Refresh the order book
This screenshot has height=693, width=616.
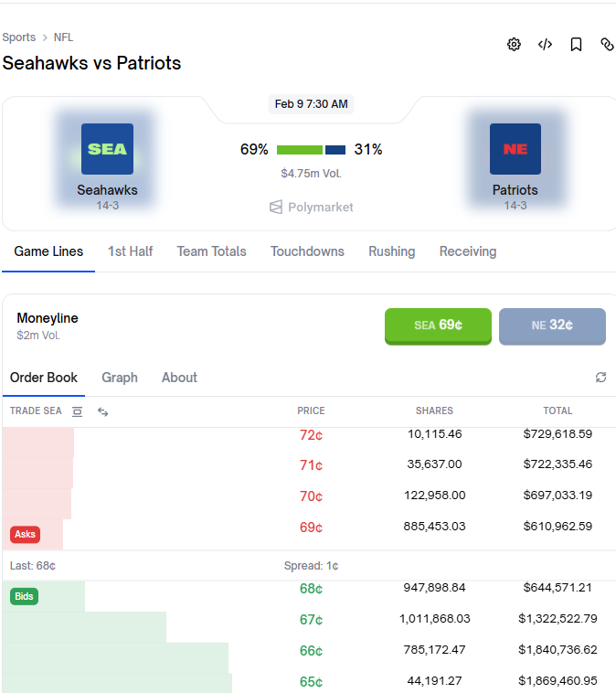pos(600,378)
